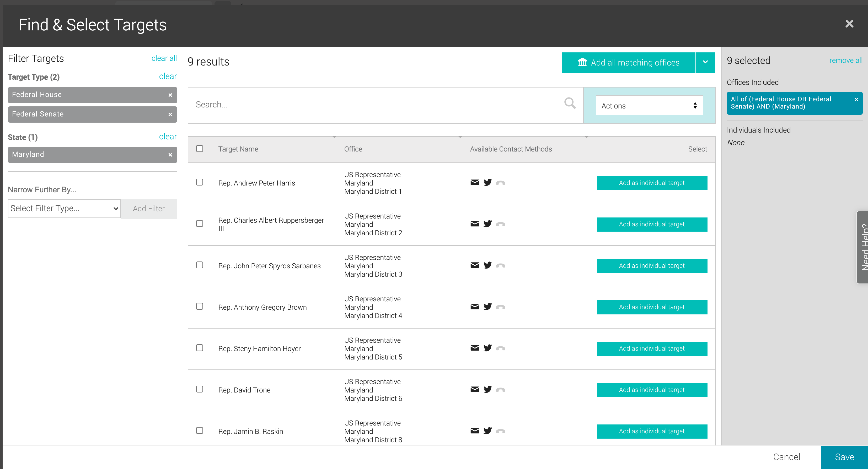Viewport: 868px width, 469px height.
Task: Click the phone icon for Rep. John Peter Spyros Sarbanes
Action: [x=501, y=266]
